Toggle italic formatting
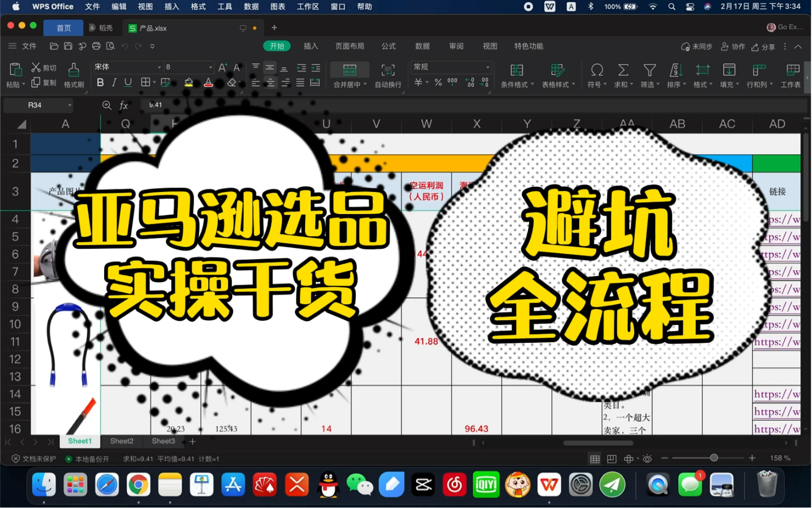812x508 pixels. [x=114, y=82]
